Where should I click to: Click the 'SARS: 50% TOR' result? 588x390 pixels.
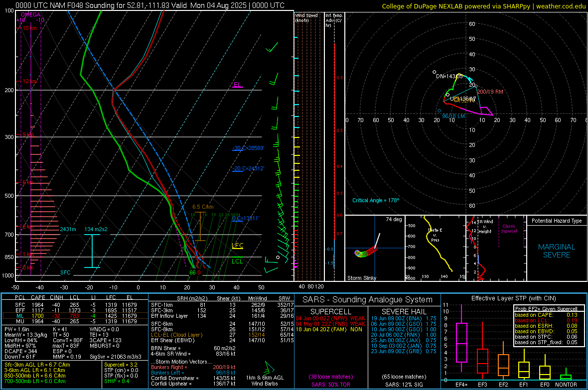[330, 385]
